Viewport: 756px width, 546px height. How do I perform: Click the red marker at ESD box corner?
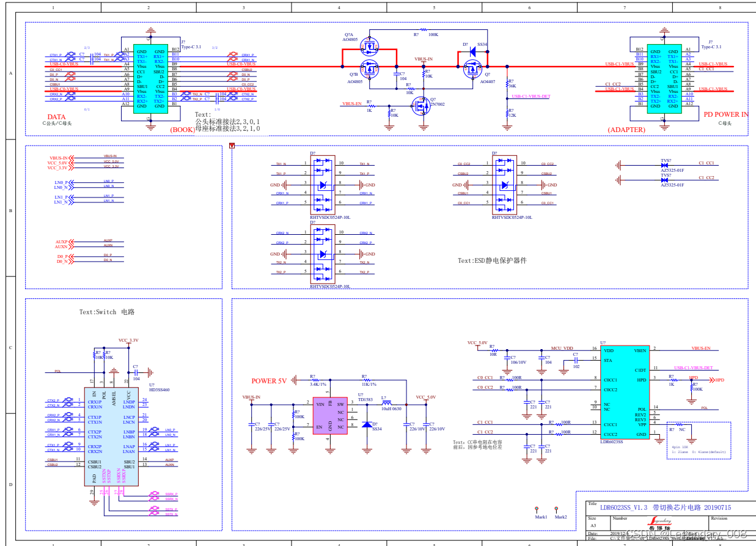point(232,145)
